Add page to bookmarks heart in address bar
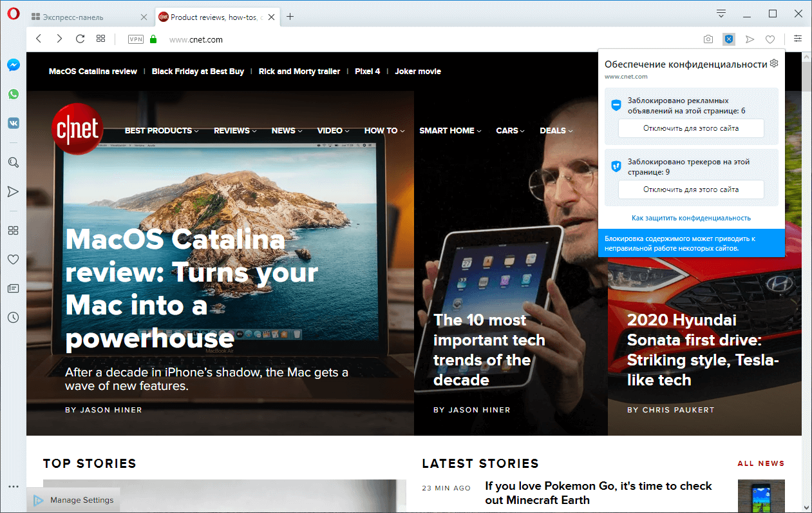812x513 pixels. coord(770,39)
